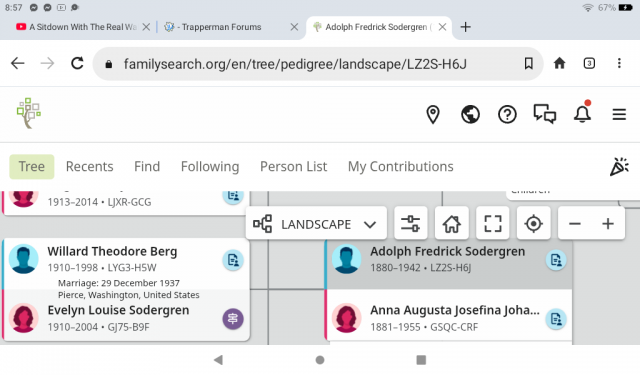Go forward with browser forward arrow

pos(47,63)
